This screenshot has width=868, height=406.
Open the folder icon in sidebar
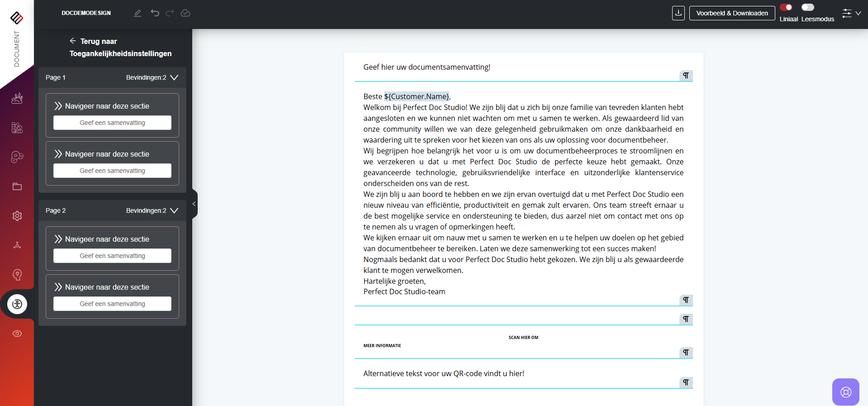(x=17, y=186)
